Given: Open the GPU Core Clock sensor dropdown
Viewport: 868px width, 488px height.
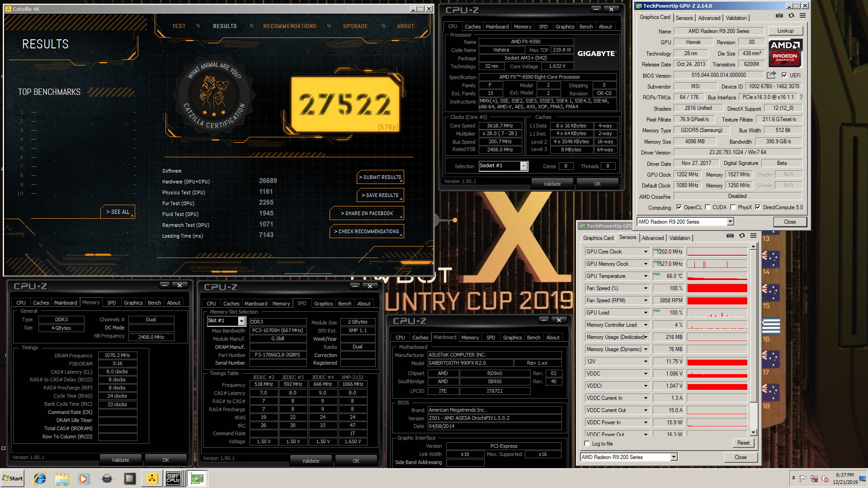Looking at the screenshot, I should click(646, 252).
